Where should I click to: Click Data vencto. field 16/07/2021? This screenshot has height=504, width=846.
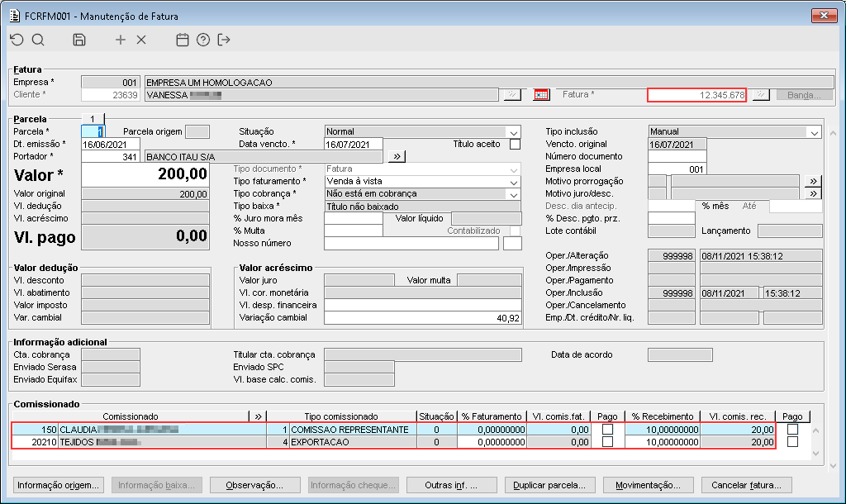tap(354, 145)
